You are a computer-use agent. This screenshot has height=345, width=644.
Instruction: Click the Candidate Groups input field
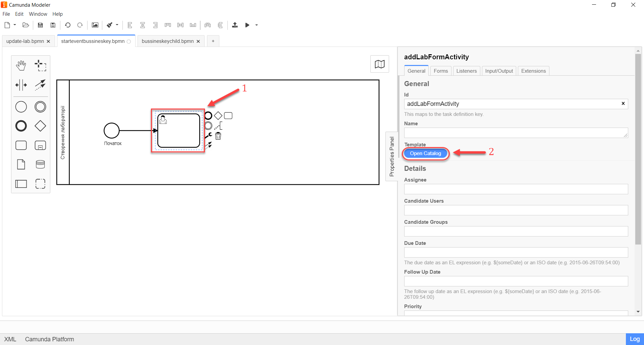coord(516,231)
